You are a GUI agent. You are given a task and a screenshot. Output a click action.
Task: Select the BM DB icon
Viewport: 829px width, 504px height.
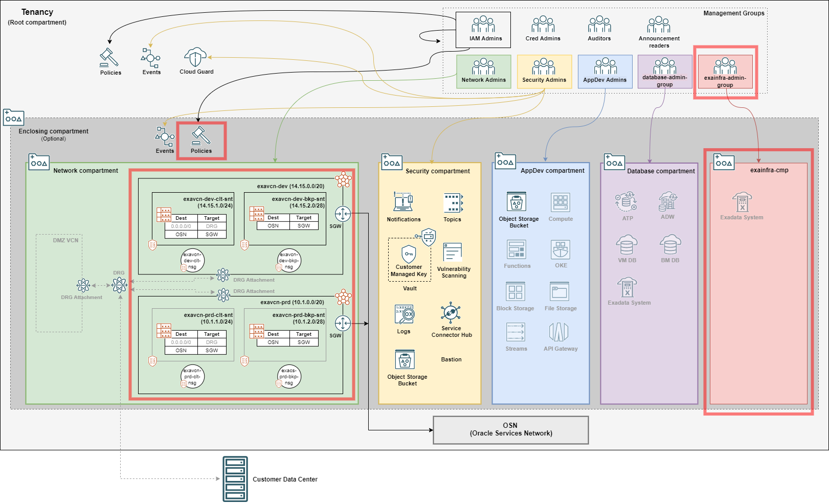pos(670,245)
